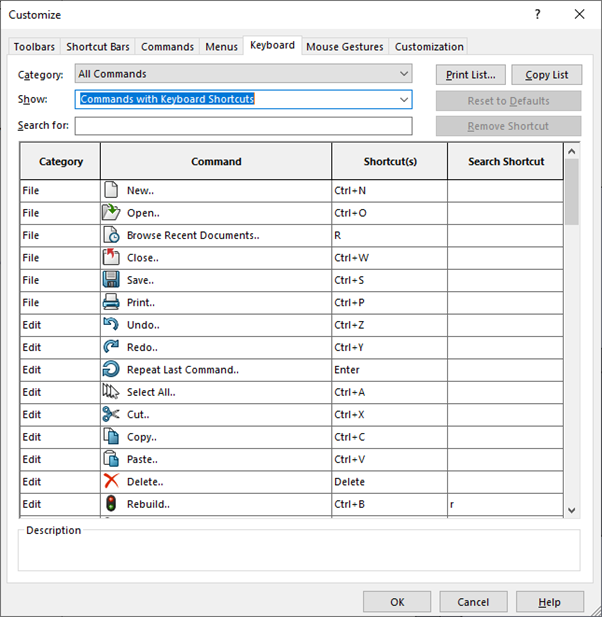
Task: Click the red Delete X icon
Action: tap(111, 481)
